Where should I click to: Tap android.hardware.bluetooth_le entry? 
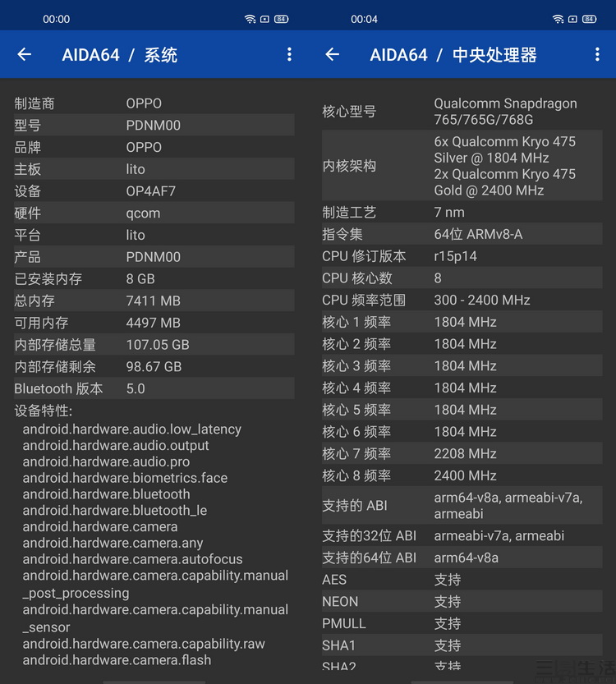(x=115, y=511)
